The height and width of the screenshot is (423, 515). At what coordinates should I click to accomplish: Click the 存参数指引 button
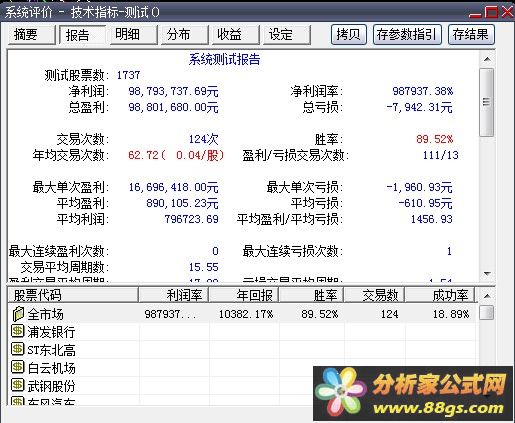(x=407, y=34)
